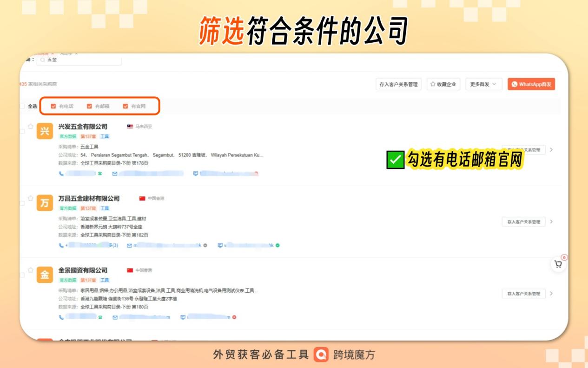
Task: Click the 第137届 tag under 兴发五金有限公司
Action: (x=88, y=136)
